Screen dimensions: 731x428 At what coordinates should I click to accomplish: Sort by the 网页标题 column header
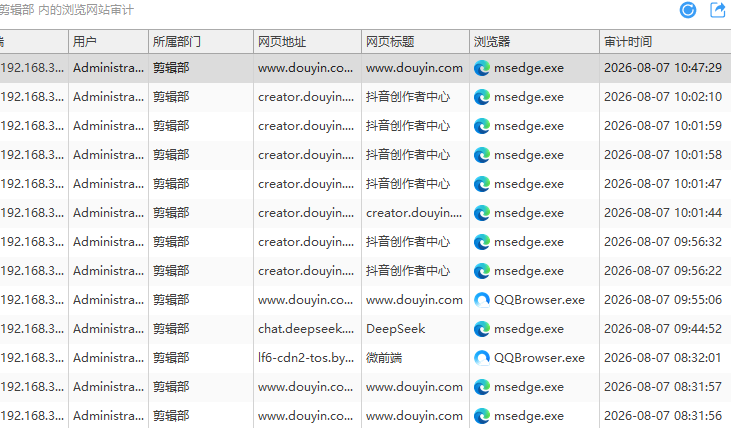tap(415, 41)
